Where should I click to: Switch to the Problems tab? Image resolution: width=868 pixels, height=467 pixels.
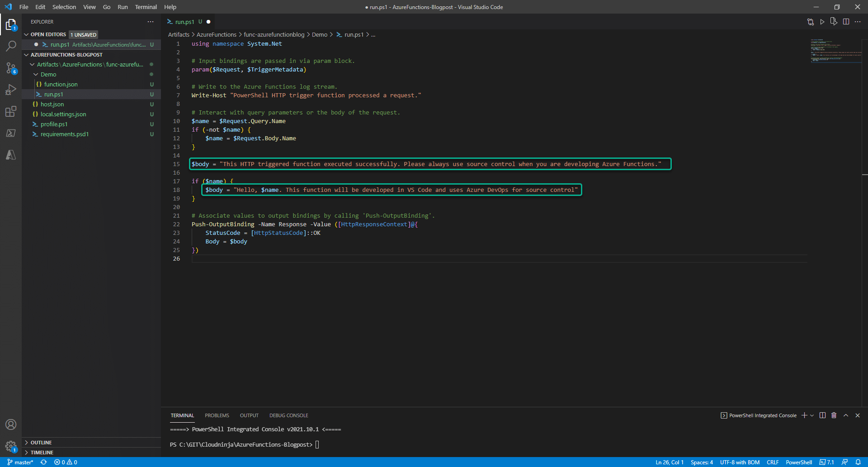pyautogui.click(x=217, y=415)
